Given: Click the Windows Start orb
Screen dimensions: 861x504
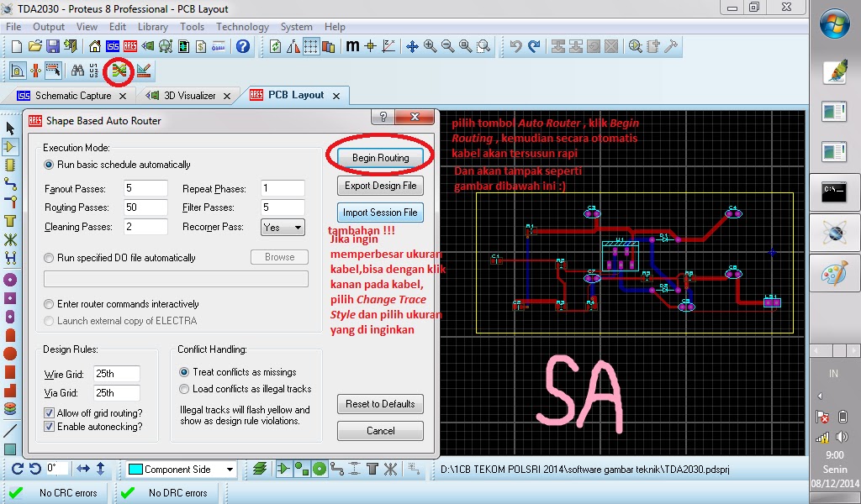Looking at the screenshot, I should (835, 24).
